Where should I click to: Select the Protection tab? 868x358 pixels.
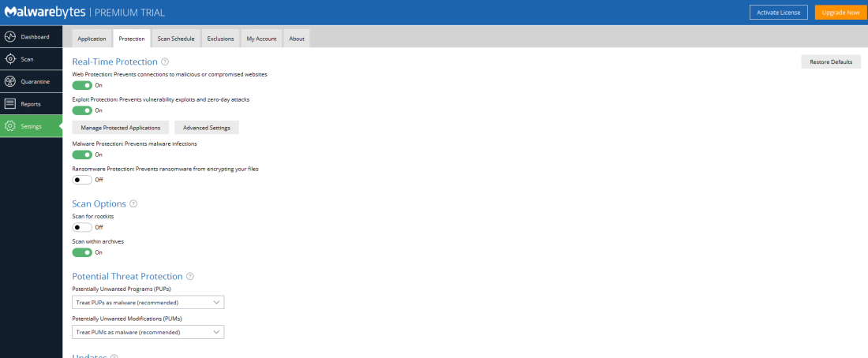tap(132, 39)
